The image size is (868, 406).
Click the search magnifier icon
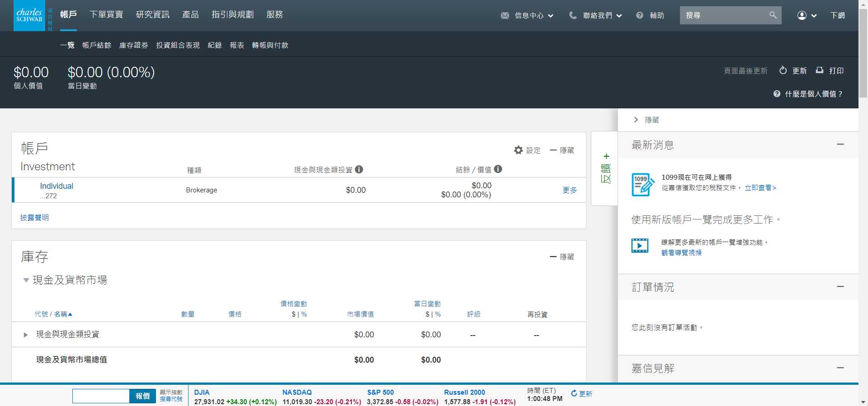point(773,15)
